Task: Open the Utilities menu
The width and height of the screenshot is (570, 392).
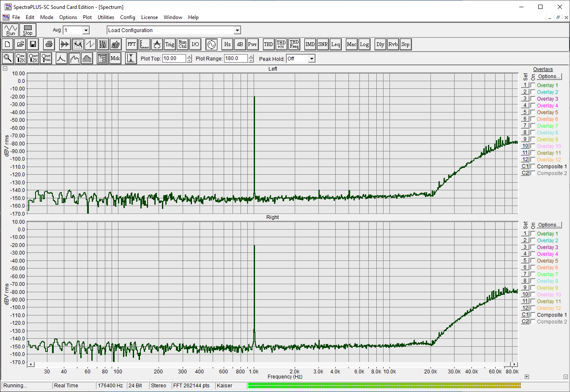Action: coord(106,17)
